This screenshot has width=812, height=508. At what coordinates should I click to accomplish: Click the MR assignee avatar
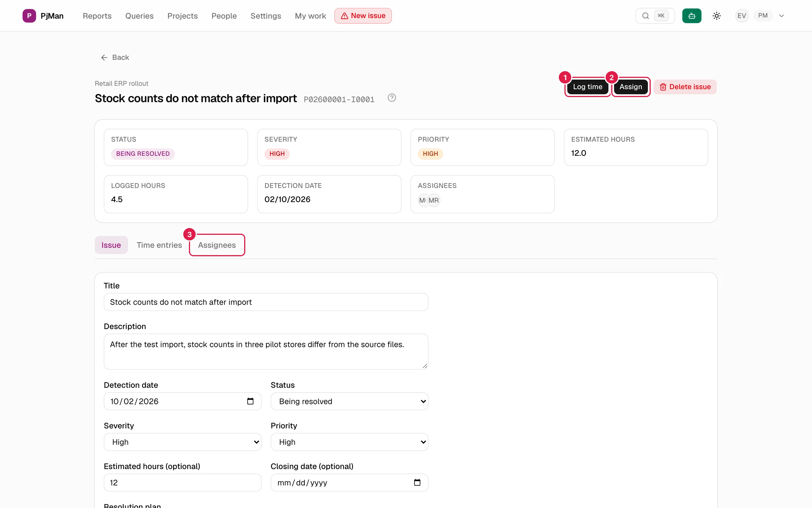[434, 200]
